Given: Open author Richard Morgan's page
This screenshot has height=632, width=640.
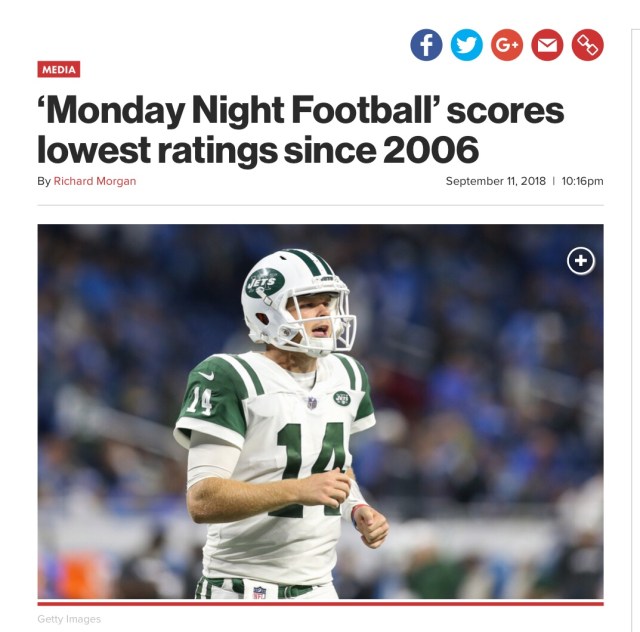Looking at the screenshot, I should [x=95, y=181].
